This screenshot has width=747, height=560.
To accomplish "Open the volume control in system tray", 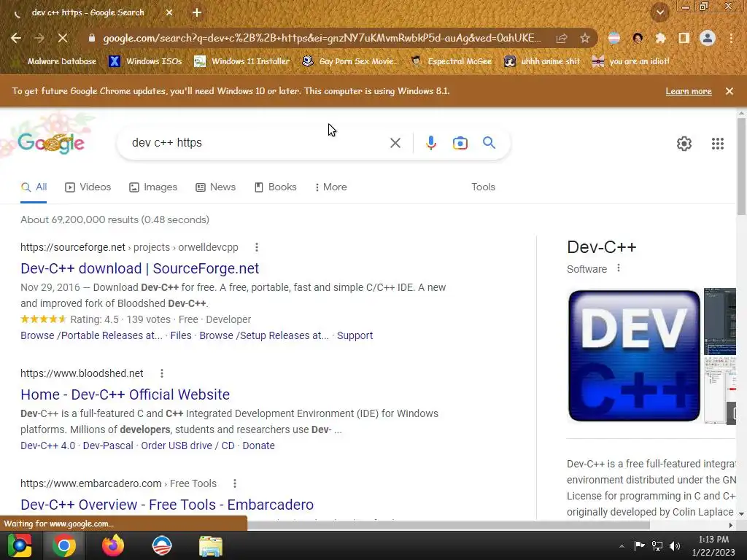I will point(675,546).
